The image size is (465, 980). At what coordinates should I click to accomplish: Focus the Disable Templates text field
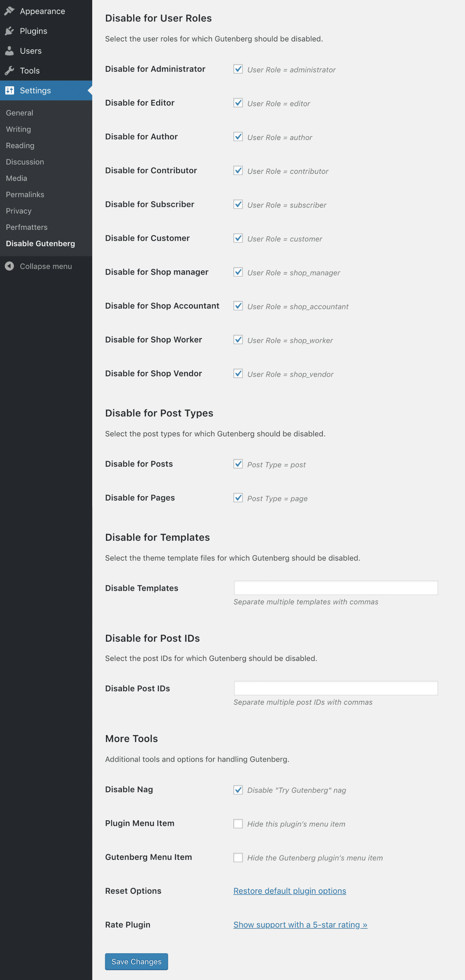(x=335, y=588)
